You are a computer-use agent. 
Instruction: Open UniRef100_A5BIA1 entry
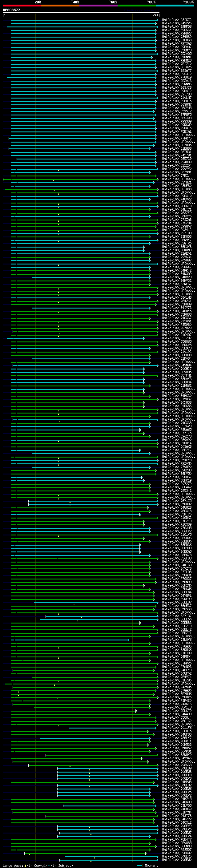pyautogui.click(x=177, y=132)
